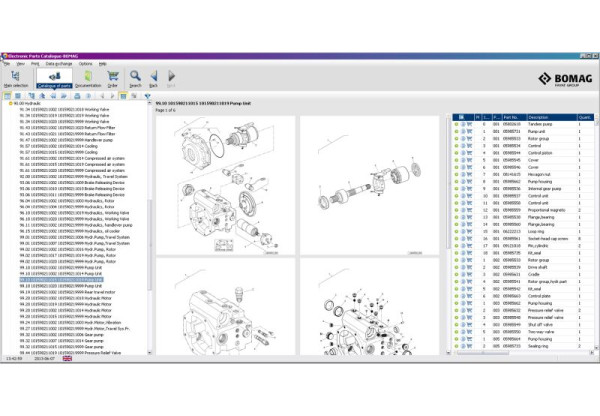Go Back with the left arrow
600x416 pixels.
tap(154, 76)
